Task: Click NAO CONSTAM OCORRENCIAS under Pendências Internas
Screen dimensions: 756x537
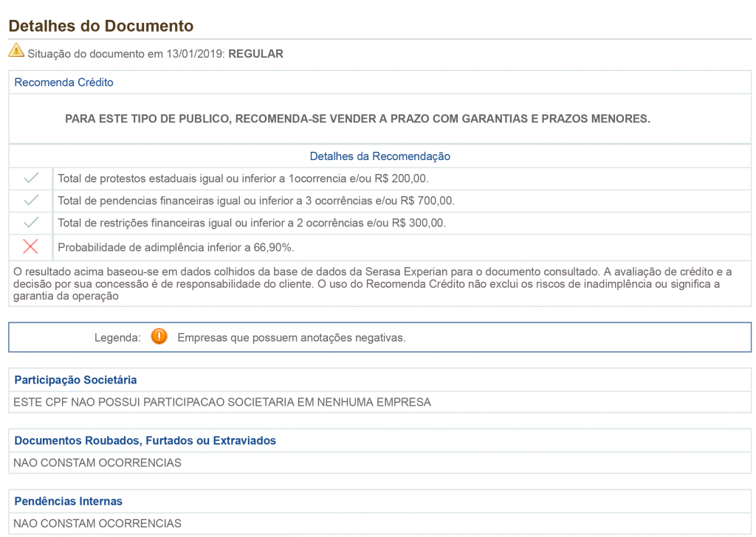Action: tap(97, 524)
